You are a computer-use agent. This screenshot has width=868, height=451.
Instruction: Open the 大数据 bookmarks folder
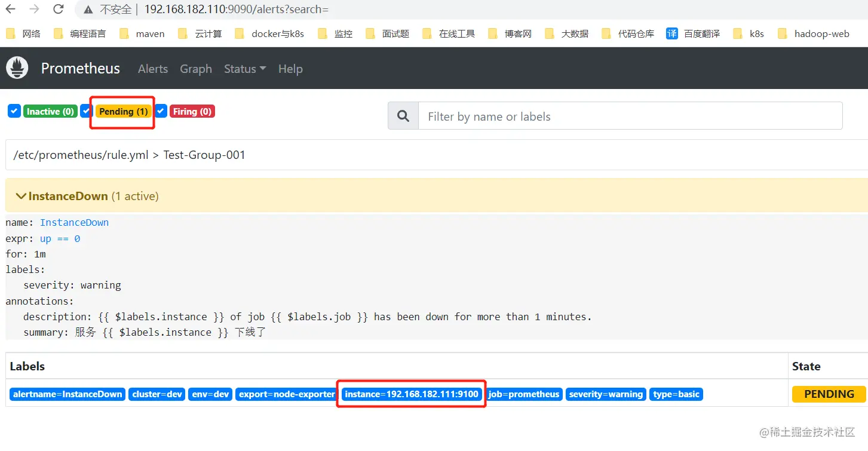(x=566, y=33)
